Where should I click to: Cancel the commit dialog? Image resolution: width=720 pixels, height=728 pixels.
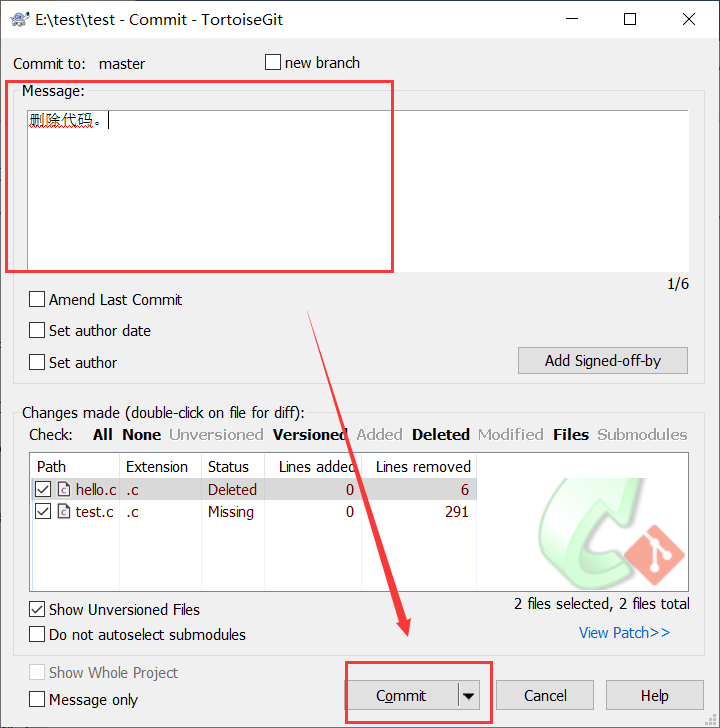point(545,696)
